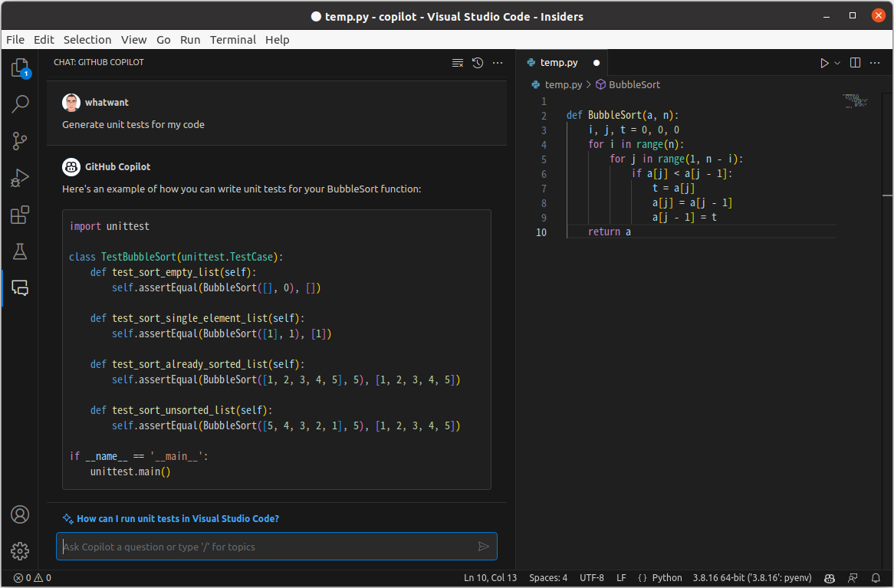Viewport: 894px width, 588px height.
Task: Open the Help menu
Action: point(277,40)
